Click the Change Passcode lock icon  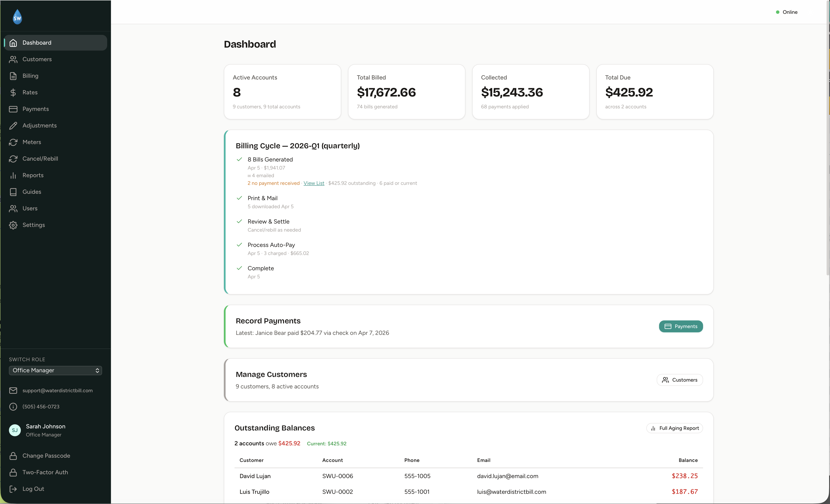13,456
